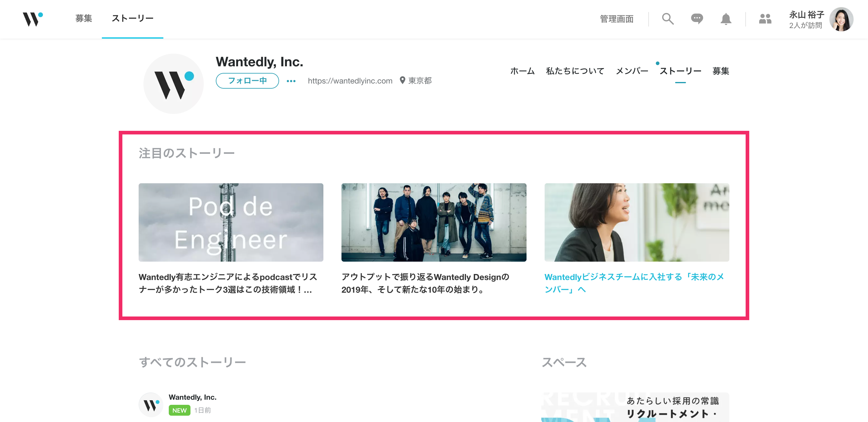Open story Wantedlyビジネスチームに入社する

pos(634,283)
